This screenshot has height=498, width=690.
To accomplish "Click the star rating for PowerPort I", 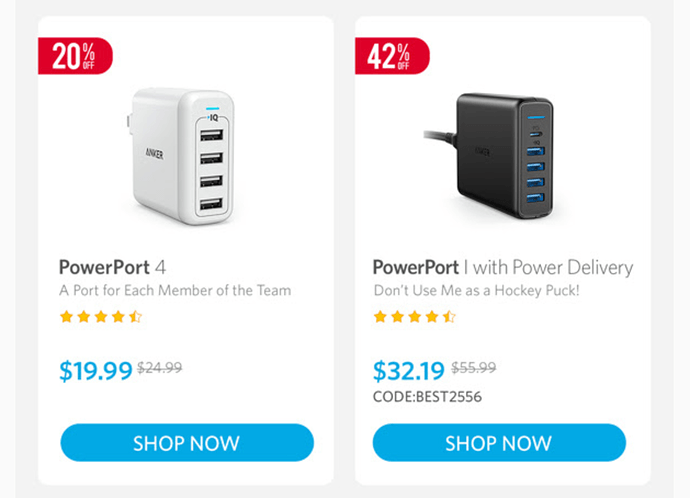I will [x=415, y=317].
